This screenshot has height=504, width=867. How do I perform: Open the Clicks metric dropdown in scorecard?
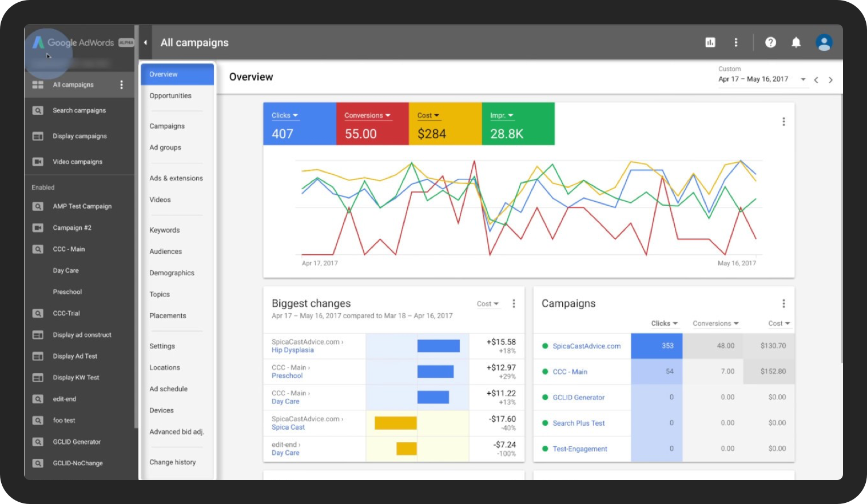click(x=285, y=115)
